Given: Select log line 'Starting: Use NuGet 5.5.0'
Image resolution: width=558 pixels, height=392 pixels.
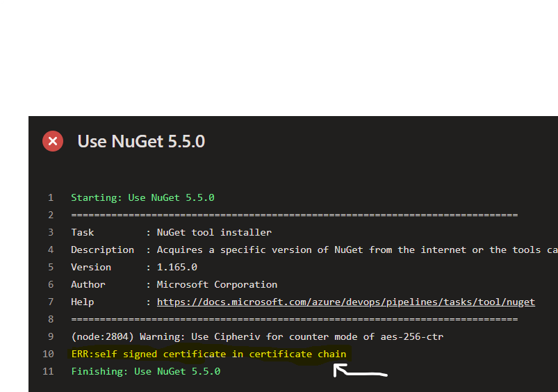Looking at the screenshot, I should tap(142, 197).
